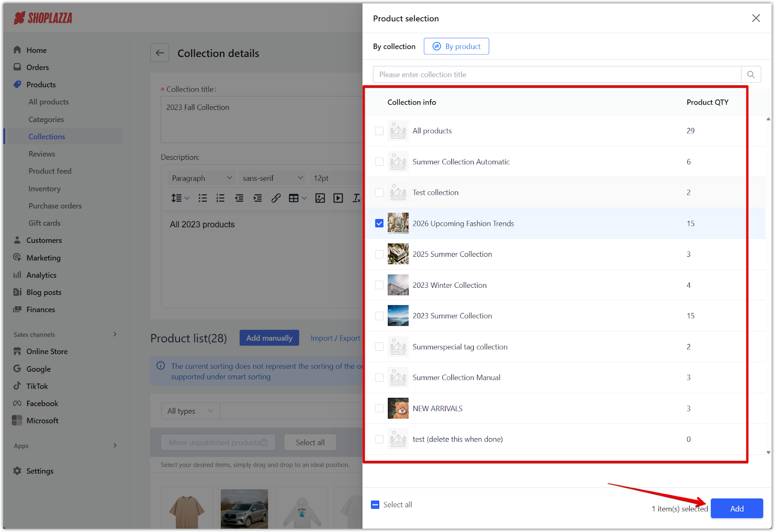This screenshot has width=775, height=532.
Task: Click the insert video icon in editor toolbar
Action: (338, 198)
